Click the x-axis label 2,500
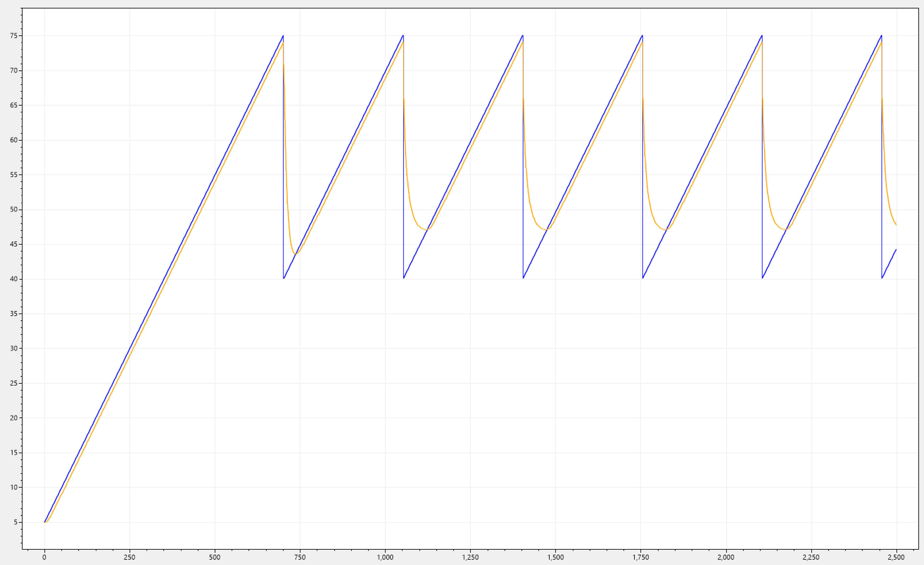This screenshot has width=924, height=565. click(896, 557)
